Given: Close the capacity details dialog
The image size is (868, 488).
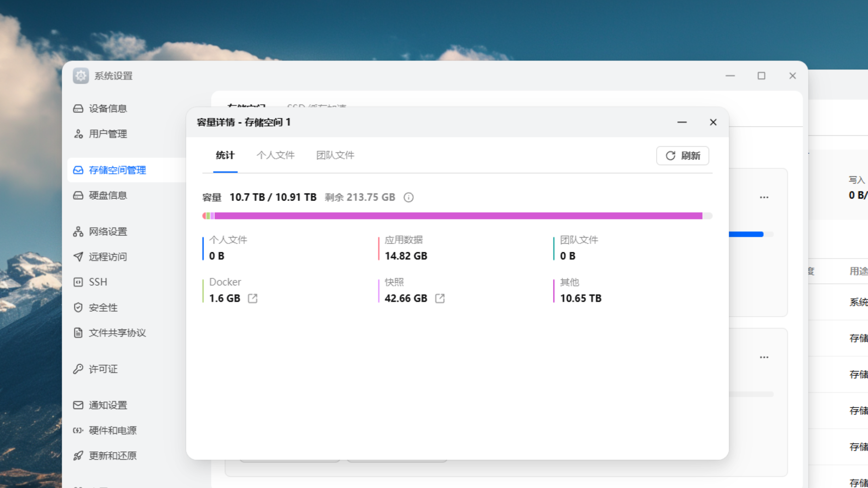Looking at the screenshot, I should click(713, 122).
